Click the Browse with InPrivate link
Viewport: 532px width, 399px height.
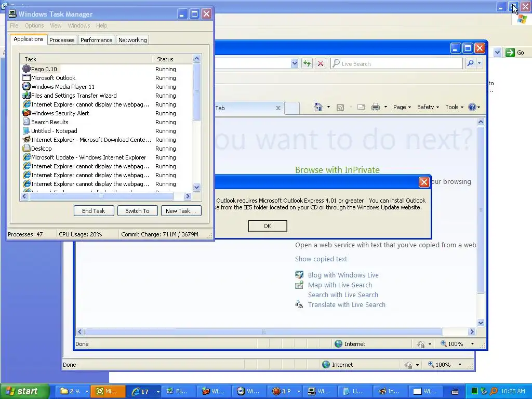coord(337,170)
